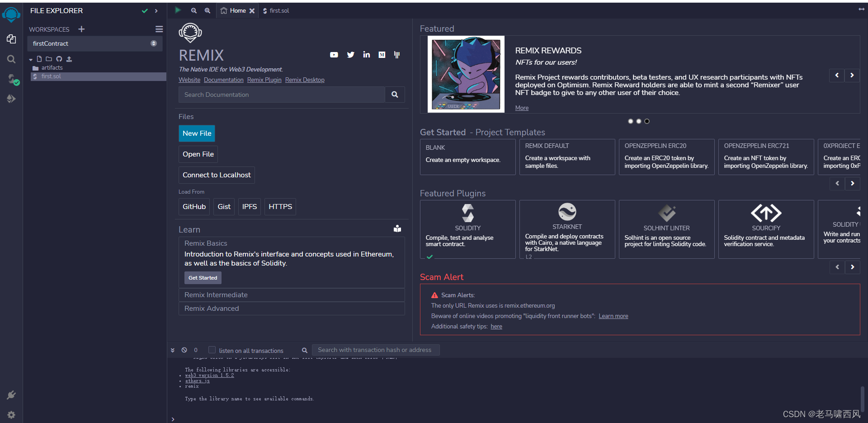Select first Featured carousel dot
The width and height of the screenshot is (868, 423).
[x=631, y=121]
